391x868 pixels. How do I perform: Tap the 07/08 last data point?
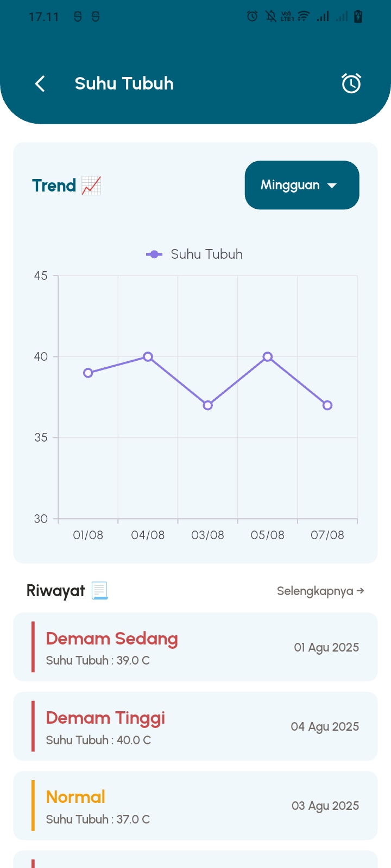tap(327, 405)
